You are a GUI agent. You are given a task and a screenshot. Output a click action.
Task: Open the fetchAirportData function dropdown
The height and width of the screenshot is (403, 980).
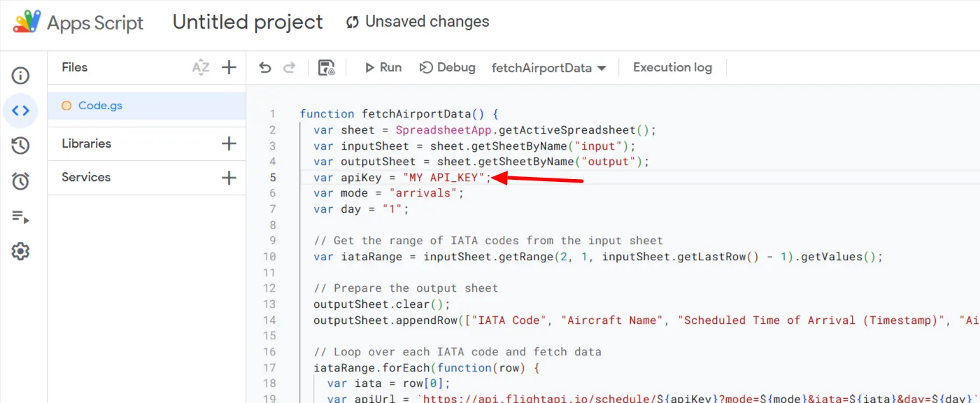coord(549,68)
